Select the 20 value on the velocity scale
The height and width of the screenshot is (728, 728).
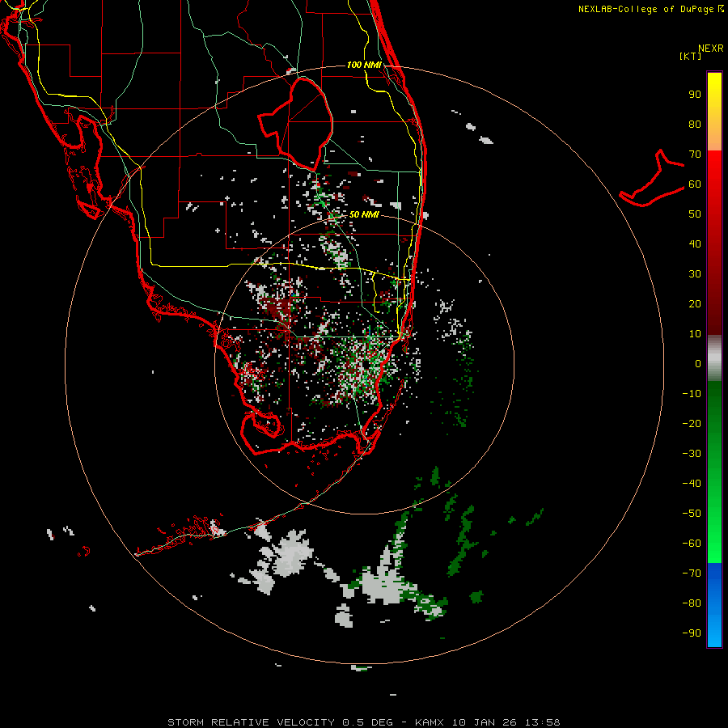[695, 304]
